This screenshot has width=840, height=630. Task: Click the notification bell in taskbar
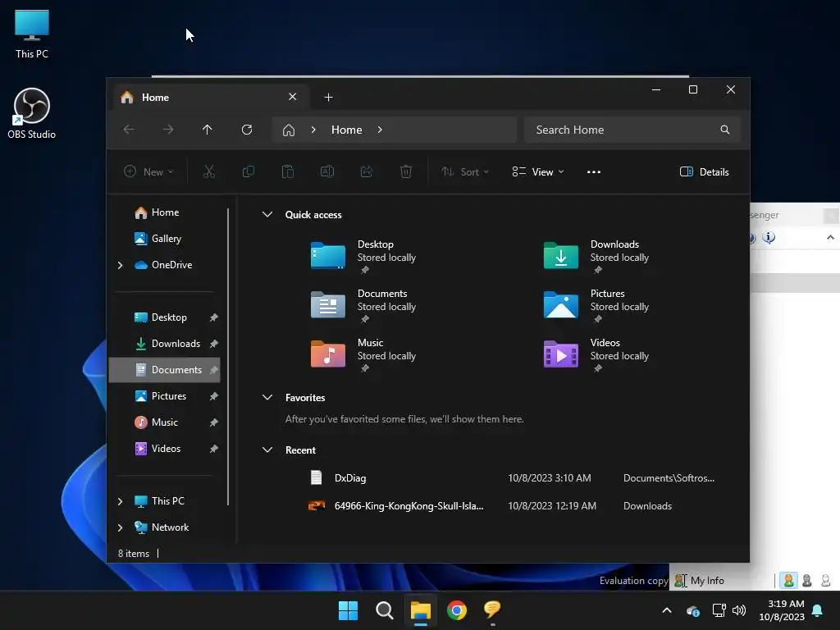pos(818,610)
